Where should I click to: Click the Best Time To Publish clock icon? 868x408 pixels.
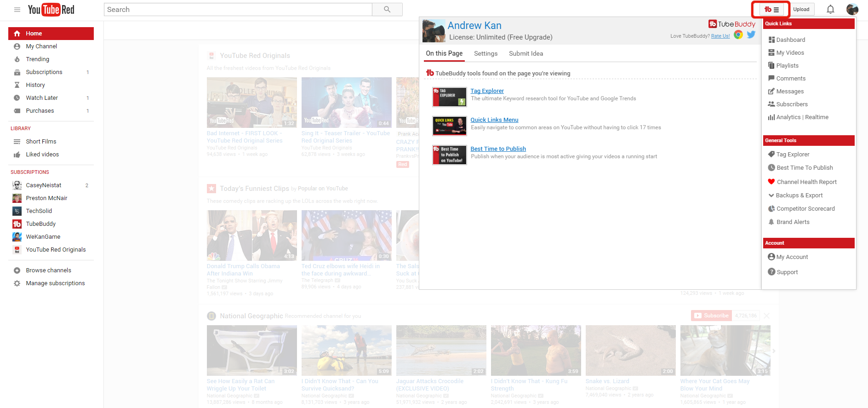click(771, 168)
